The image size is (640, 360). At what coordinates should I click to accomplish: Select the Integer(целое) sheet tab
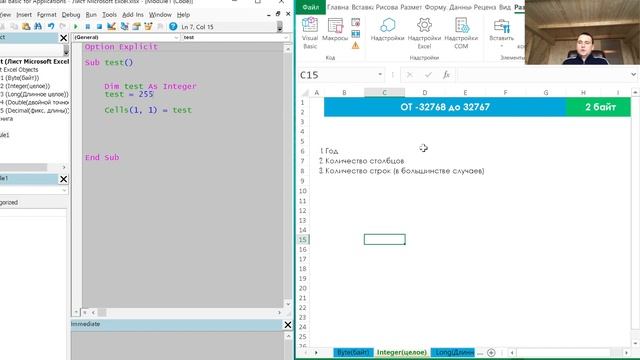point(402,352)
